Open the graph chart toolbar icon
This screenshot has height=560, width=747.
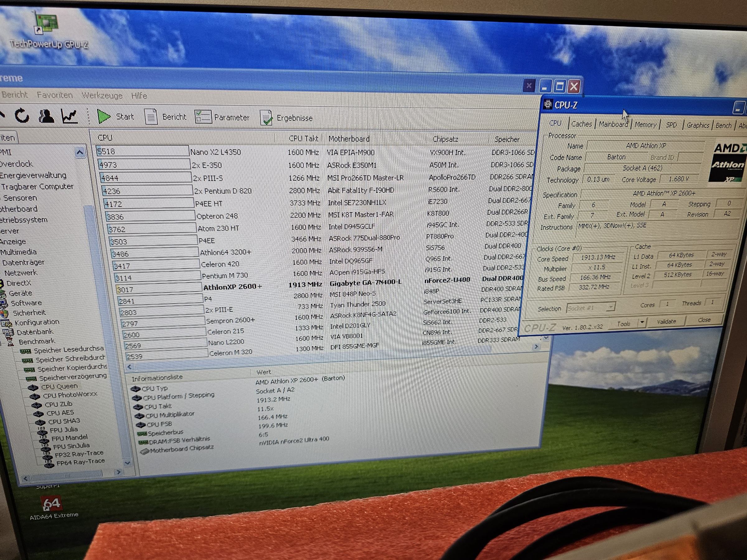point(70,116)
